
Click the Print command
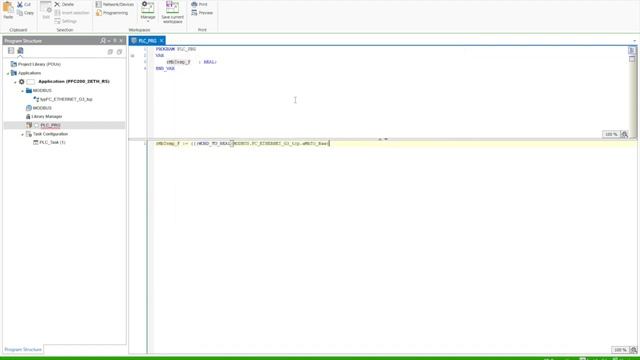coord(199,4)
